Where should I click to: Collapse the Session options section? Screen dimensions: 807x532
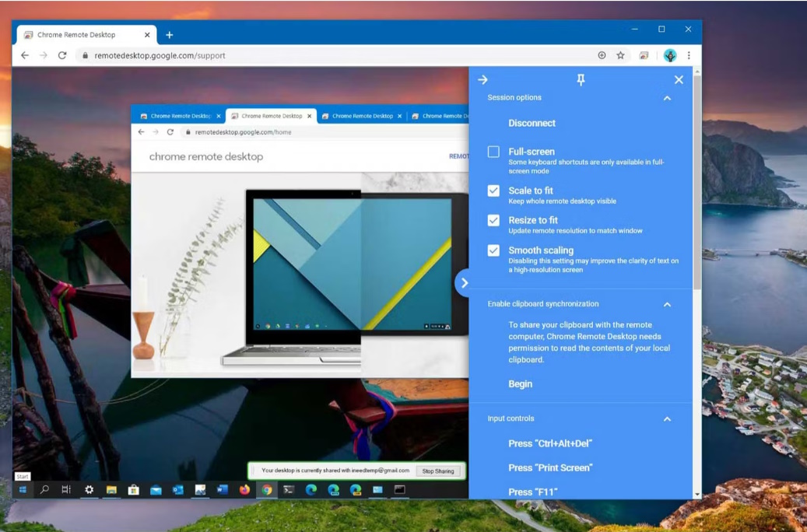667,98
